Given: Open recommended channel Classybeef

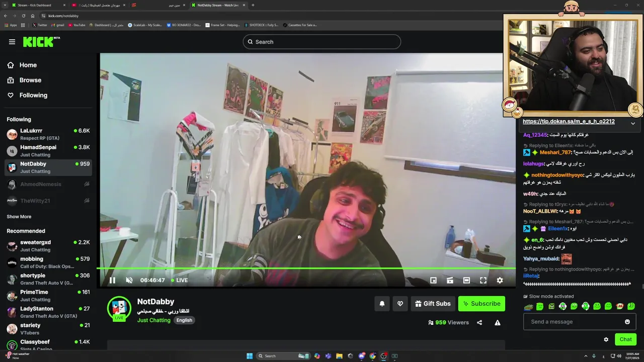Looking at the screenshot, I should coord(48,345).
